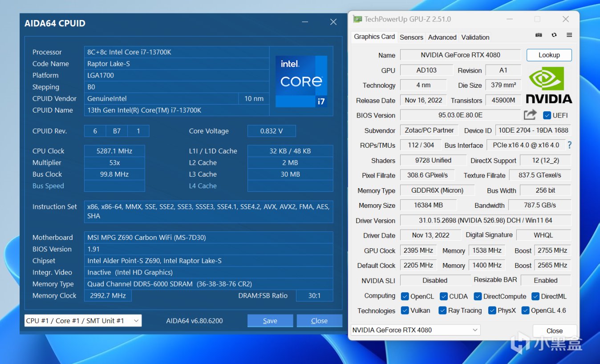Toggle the Ray Tracing checkbox
This screenshot has width=600, height=364.
click(x=442, y=311)
